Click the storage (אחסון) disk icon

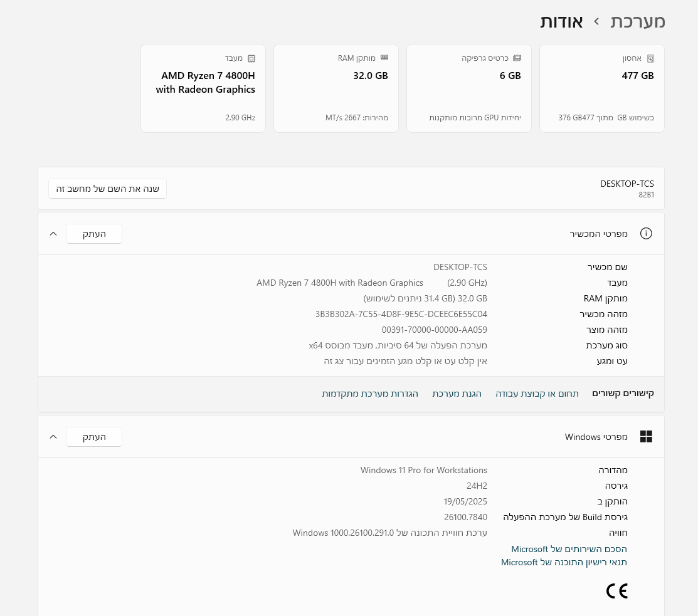(x=650, y=58)
